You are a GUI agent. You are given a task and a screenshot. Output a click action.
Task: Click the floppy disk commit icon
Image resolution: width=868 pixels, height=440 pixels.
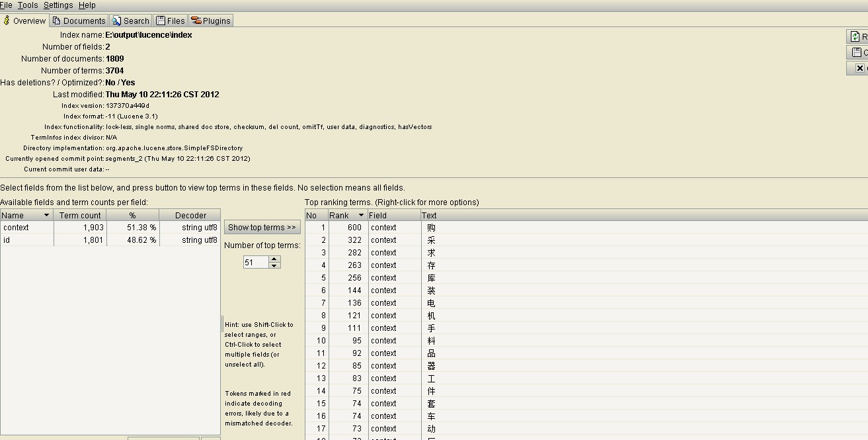(857, 52)
